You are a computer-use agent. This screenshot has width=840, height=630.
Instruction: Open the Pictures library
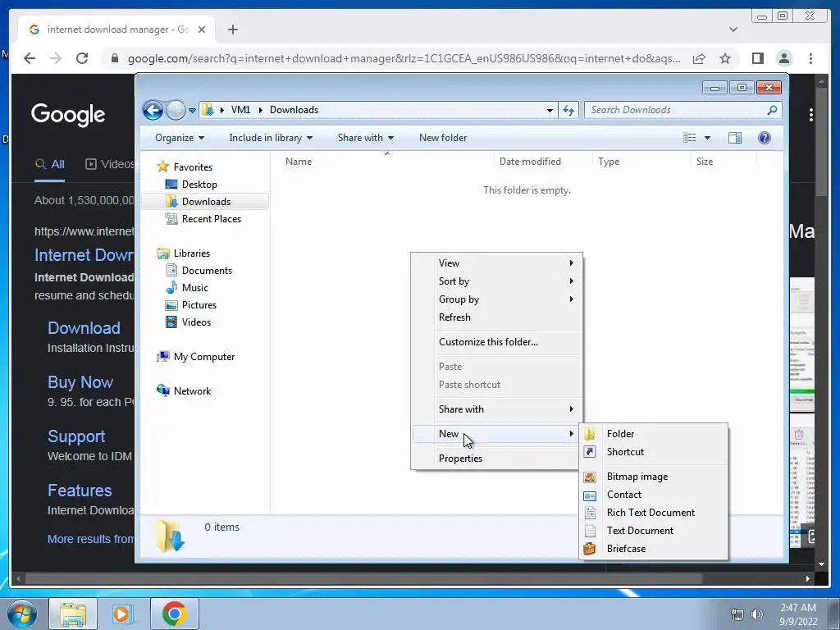[191, 305]
